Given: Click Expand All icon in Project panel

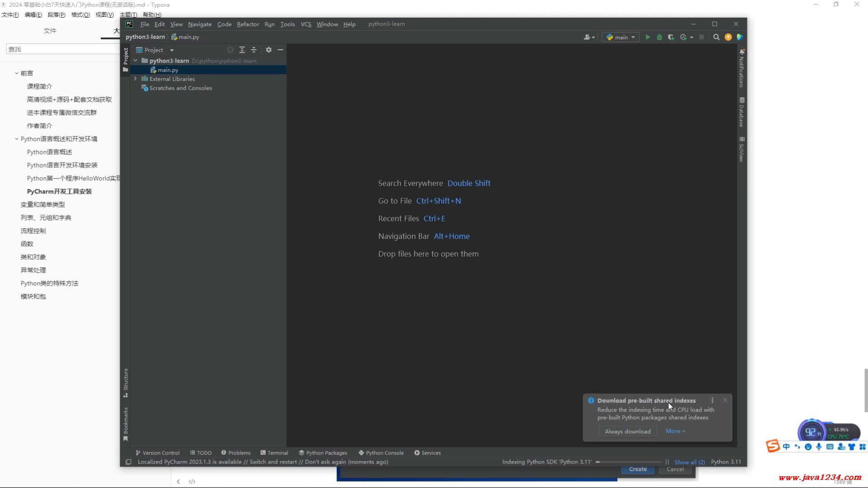Looking at the screenshot, I should [242, 50].
